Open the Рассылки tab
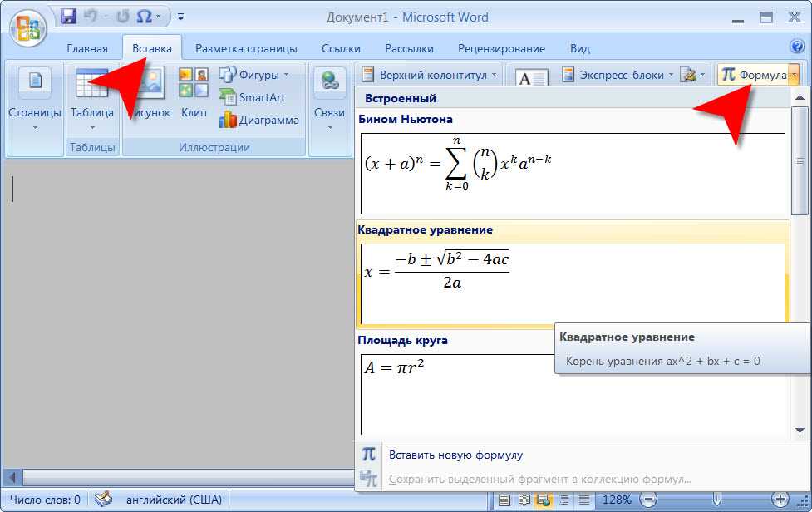The width and height of the screenshot is (812, 512). pos(409,48)
